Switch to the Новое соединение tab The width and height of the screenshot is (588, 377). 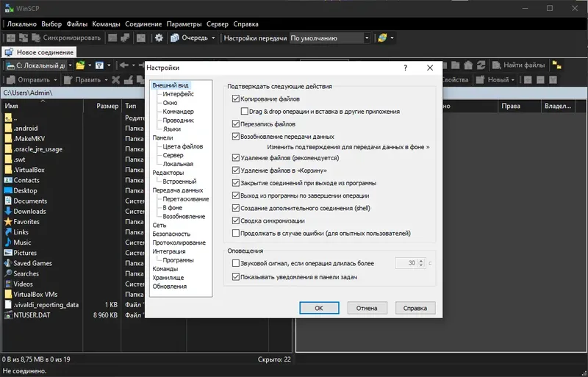39,52
